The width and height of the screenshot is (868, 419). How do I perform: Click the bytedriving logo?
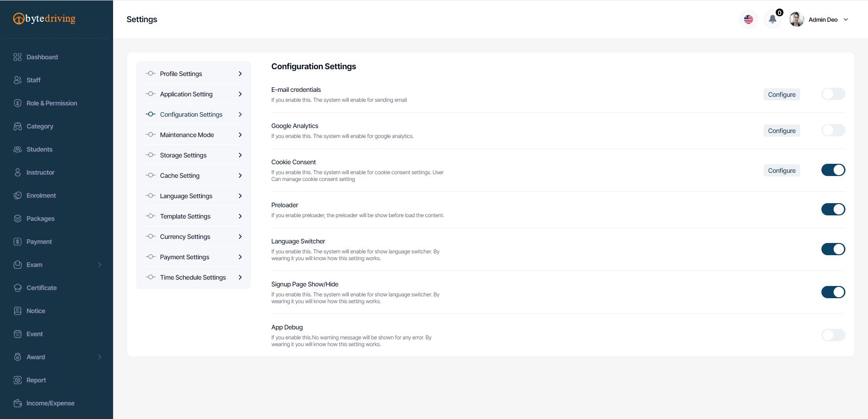coord(44,19)
